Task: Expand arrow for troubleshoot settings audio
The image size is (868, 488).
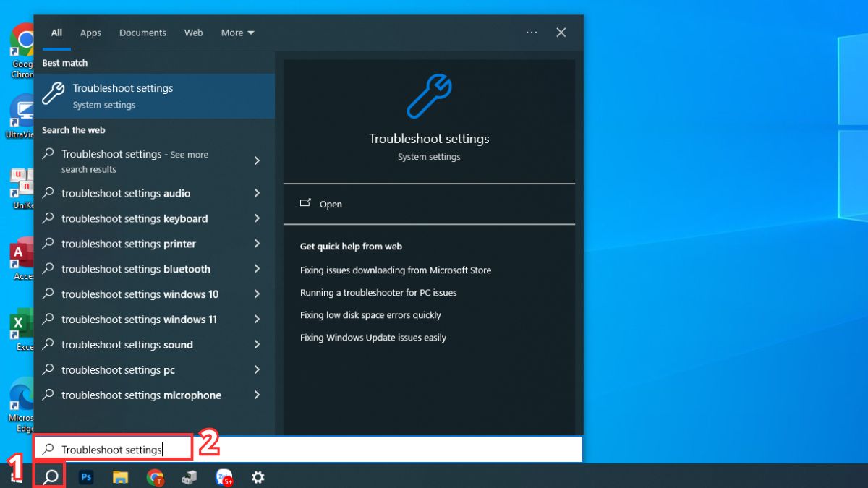Action: [x=257, y=193]
